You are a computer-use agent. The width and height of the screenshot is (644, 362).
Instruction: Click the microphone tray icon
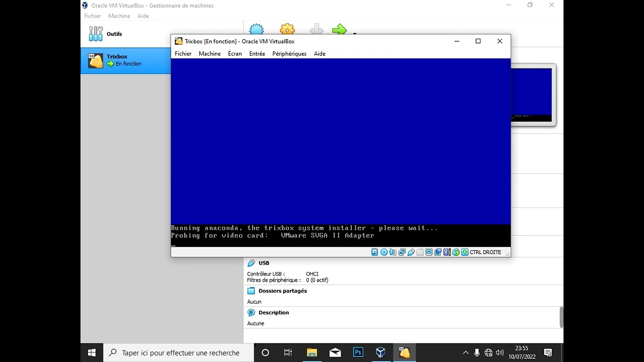(x=476, y=352)
